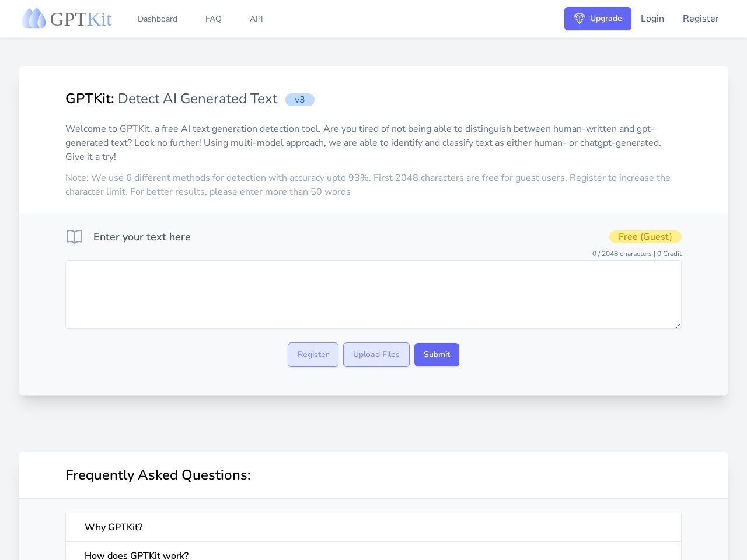
Task: Click the GPTKit logo
Action: click(67, 18)
